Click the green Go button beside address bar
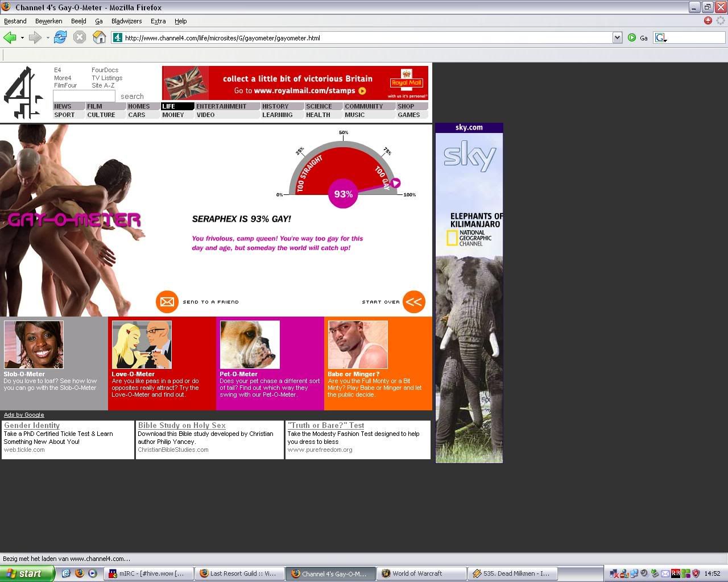This screenshot has width=728, height=582. click(x=632, y=38)
